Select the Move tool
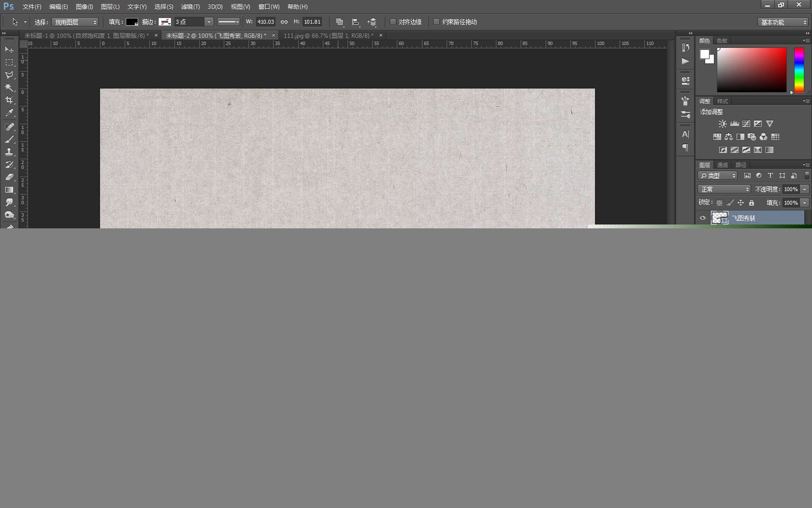 pyautogui.click(x=9, y=49)
